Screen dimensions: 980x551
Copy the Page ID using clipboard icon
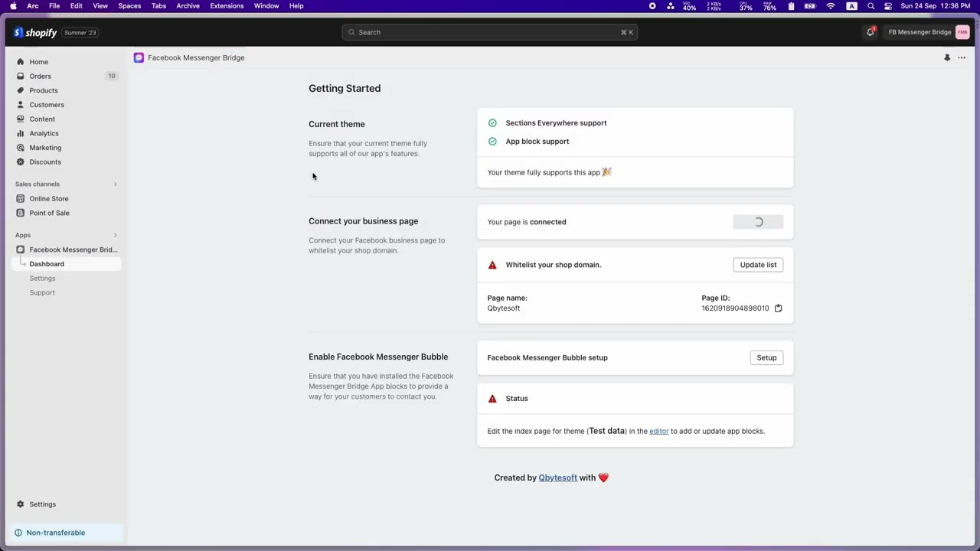[778, 308]
